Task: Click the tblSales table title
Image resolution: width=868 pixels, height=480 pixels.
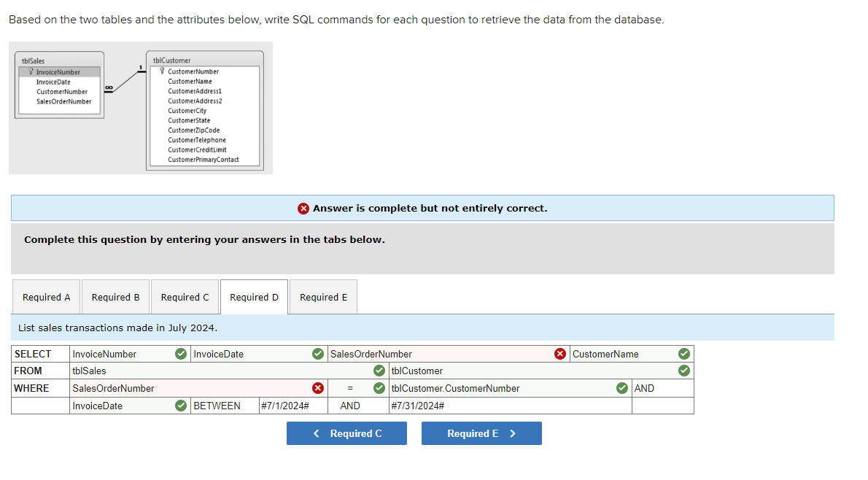Action: click(x=34, y=61)
